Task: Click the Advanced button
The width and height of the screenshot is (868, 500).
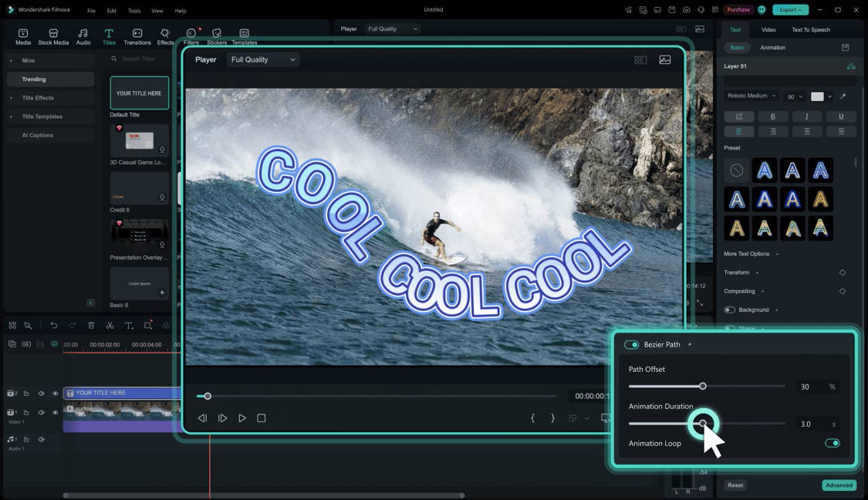Action: tap(839, 485)
